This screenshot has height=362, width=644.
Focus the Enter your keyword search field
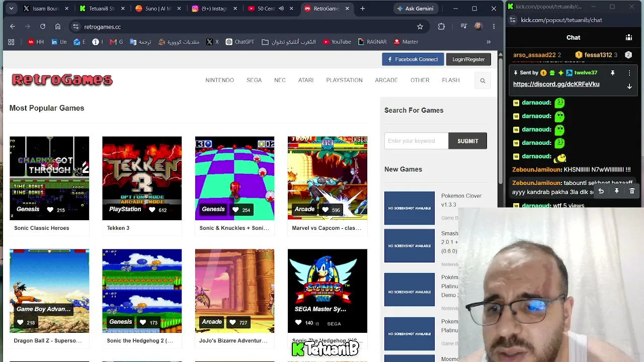[x=416, y=141]
